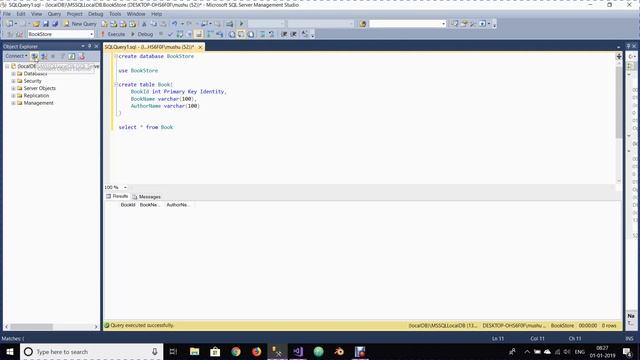Collapse the (localDB) server node
The image size is (640, 360).
tap(7, 66)
